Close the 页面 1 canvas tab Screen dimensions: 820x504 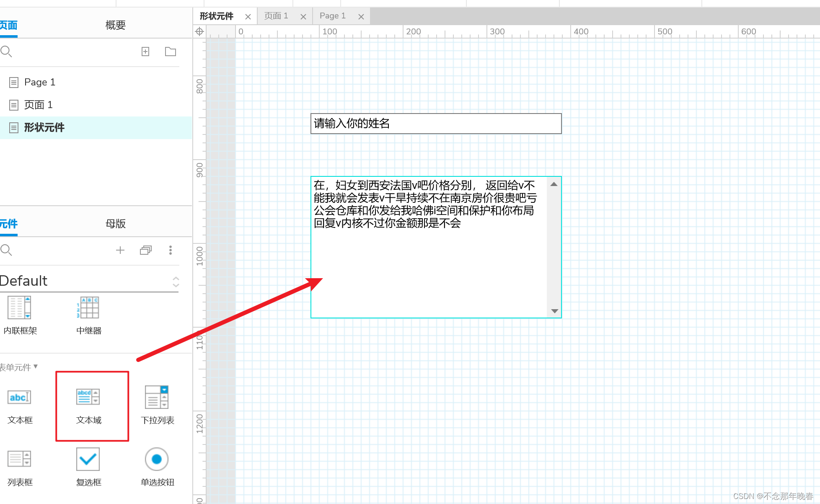click(x=303, y=17)
